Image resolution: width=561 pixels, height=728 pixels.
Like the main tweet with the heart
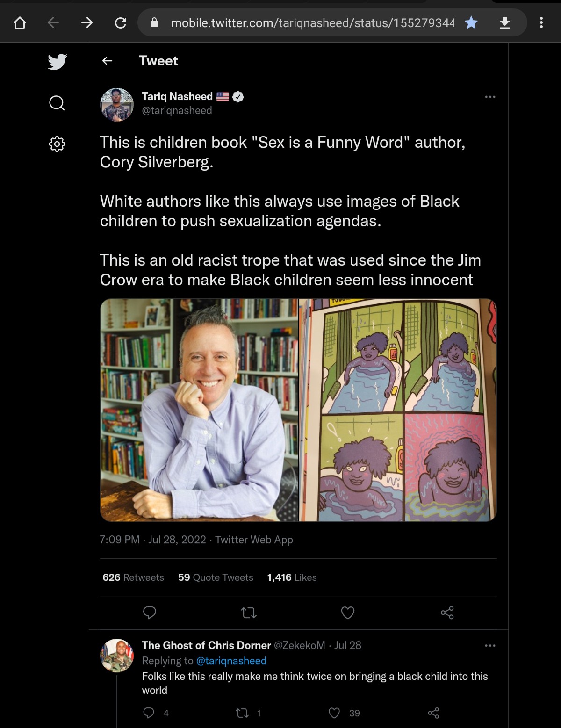tap(348, 613)
